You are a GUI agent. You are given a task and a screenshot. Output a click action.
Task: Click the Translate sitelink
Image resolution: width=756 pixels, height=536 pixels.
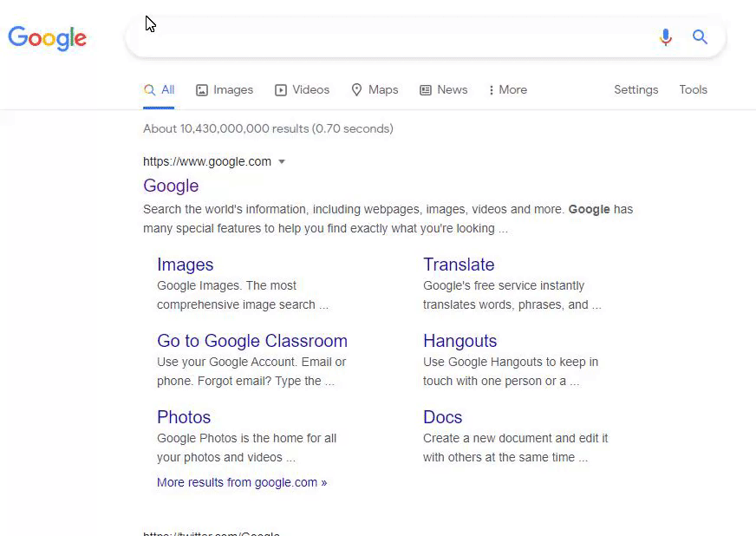[459, 265]
